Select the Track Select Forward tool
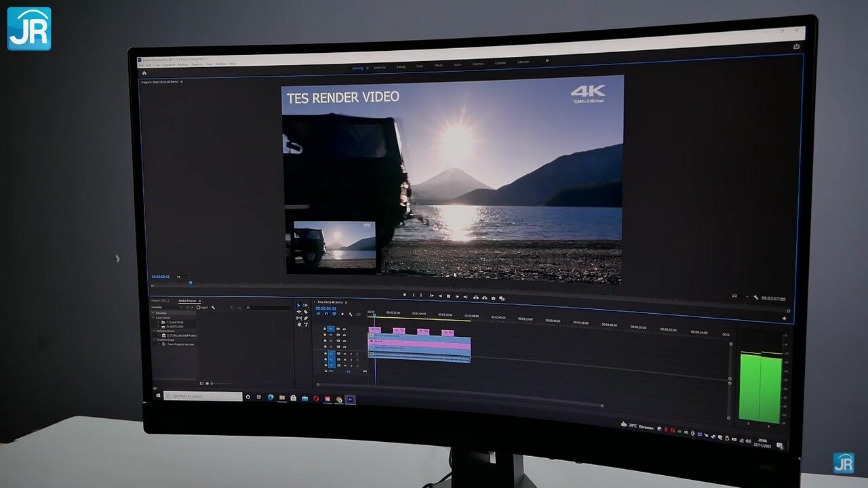 (305, 305)
